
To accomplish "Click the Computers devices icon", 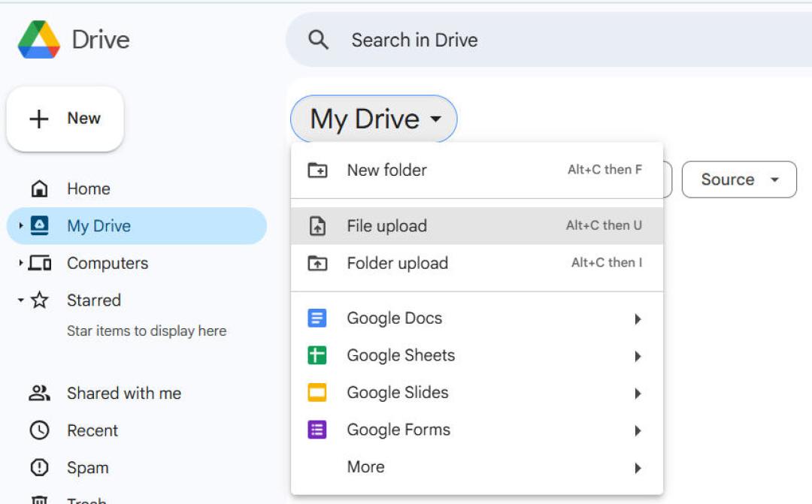I will [40, 264].
